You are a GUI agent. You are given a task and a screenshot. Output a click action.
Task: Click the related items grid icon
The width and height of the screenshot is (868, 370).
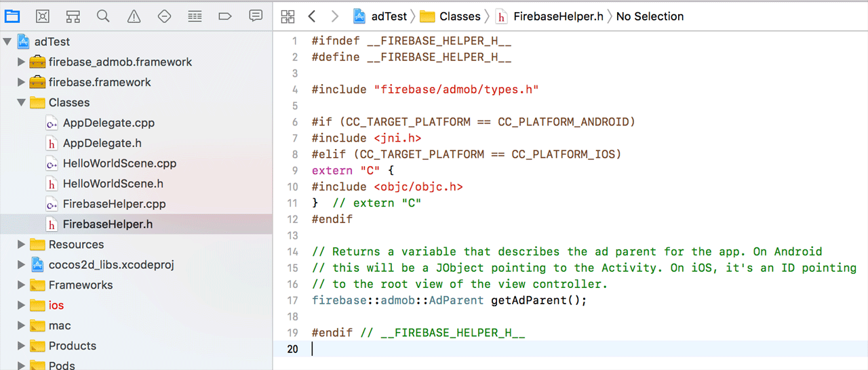click(x=288, y=16)
